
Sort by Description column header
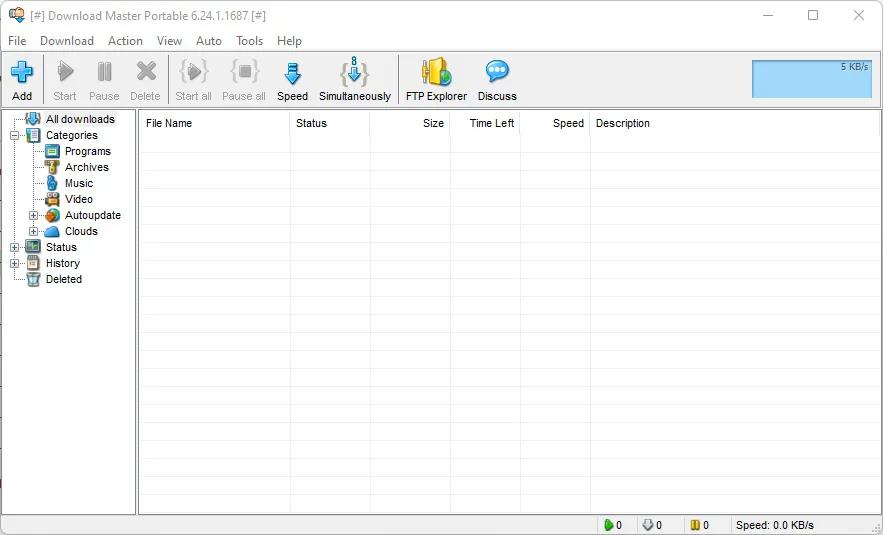tap(734, 123)
